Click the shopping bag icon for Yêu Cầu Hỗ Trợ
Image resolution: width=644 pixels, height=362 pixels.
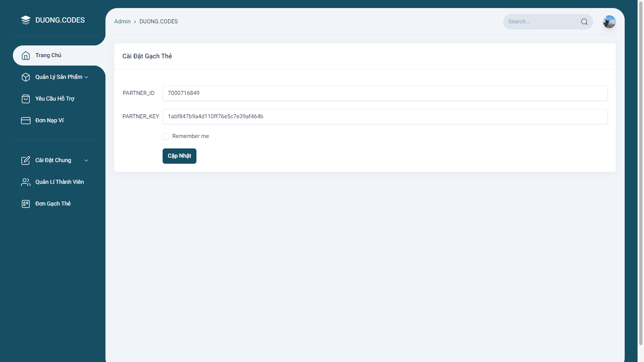pos(26,99)
